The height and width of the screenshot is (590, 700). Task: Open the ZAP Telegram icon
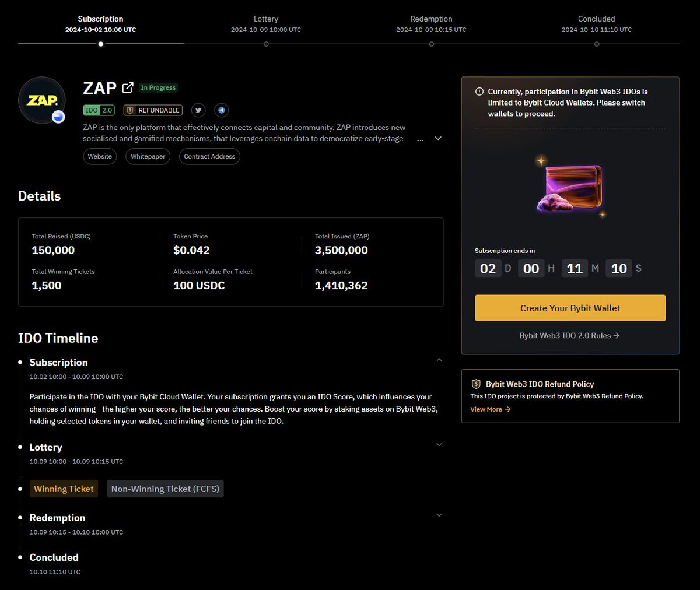(x=222, y=110)
